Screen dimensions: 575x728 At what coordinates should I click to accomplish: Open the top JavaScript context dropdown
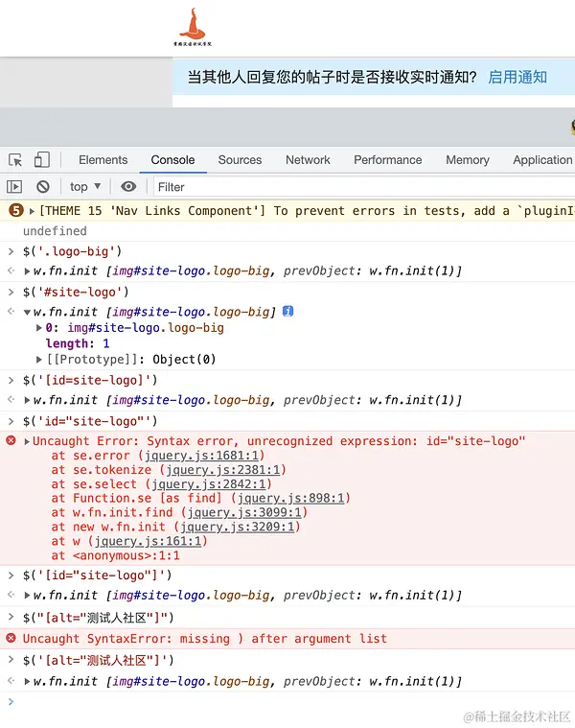[x=85, y=187]
